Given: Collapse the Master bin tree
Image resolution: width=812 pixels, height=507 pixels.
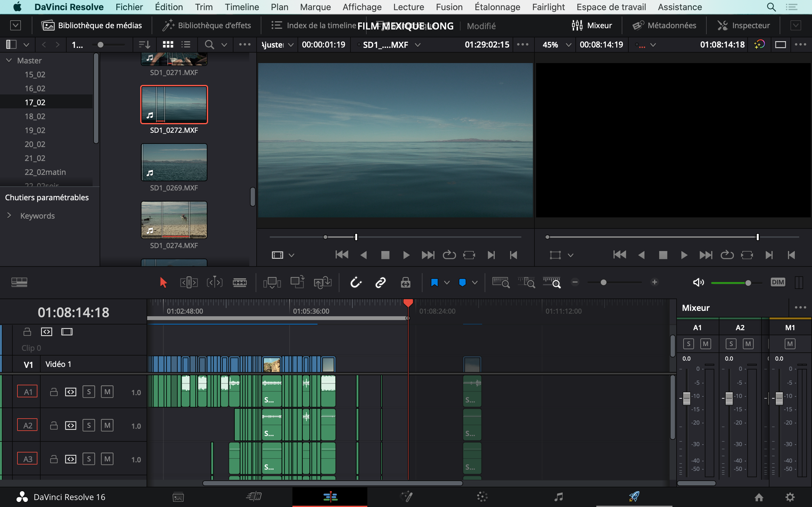Looking at the screenshot, I should 9,60.
